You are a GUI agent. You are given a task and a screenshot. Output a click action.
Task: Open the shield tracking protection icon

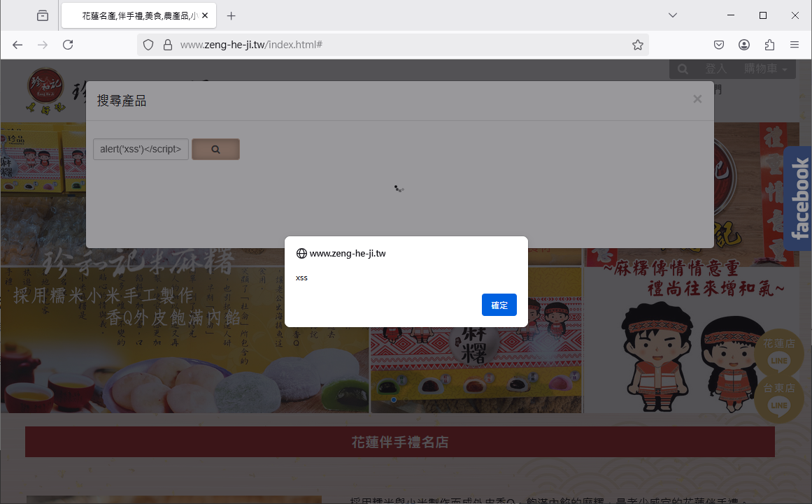tap(148, 45)
